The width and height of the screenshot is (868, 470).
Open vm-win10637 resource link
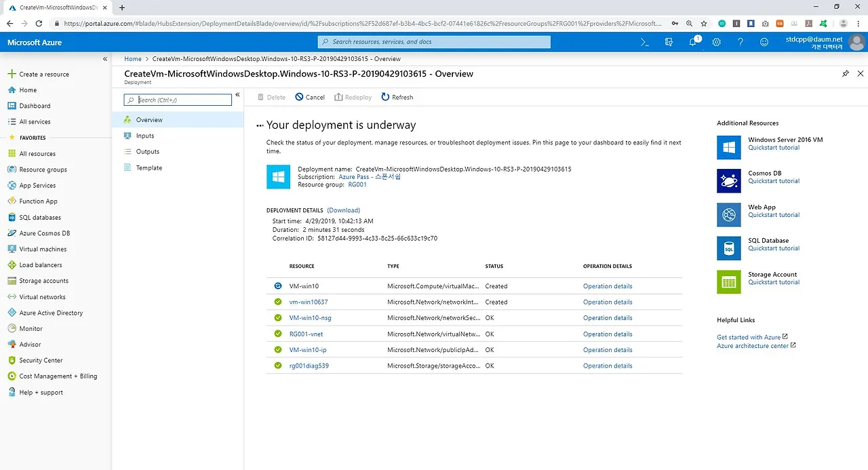(309, 302)
